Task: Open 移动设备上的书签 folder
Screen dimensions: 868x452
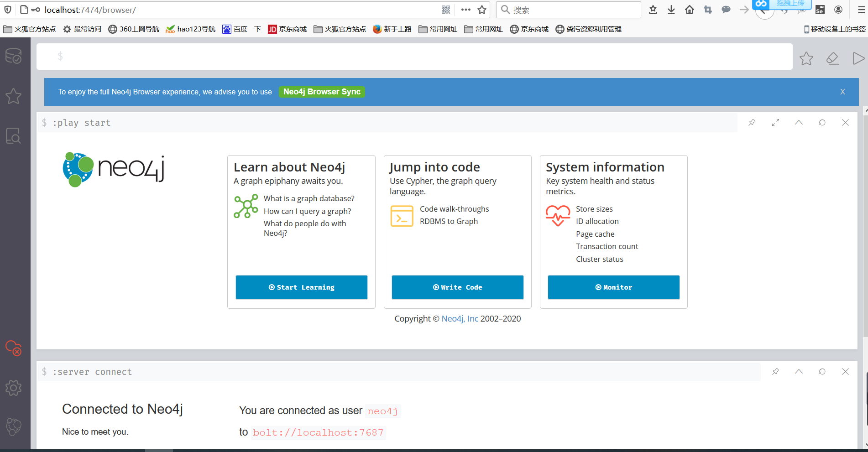Action: pos(835,29)
